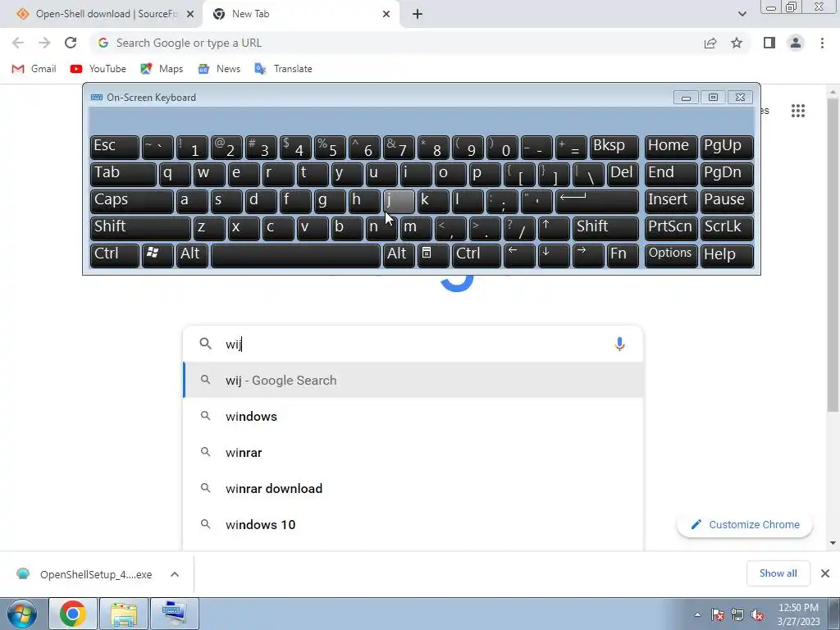This screenshot has width=840, height=630.
Task: Select 'wij - Google Search' suggestion
Action: (413, 381)
